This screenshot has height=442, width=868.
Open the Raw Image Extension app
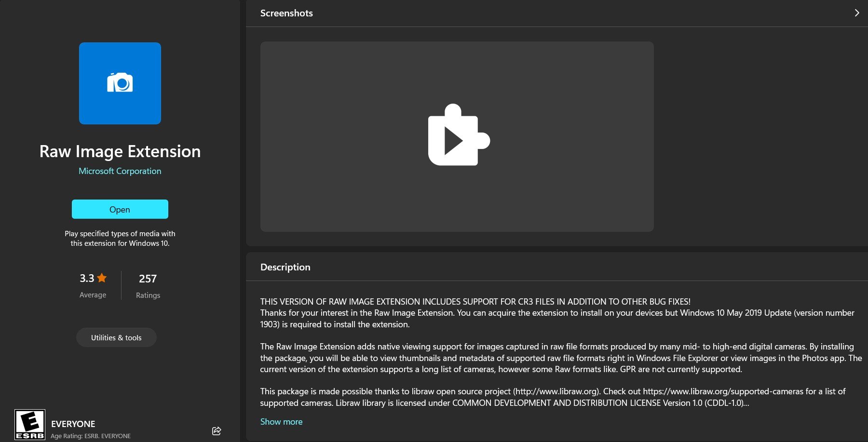pos(120,209)
